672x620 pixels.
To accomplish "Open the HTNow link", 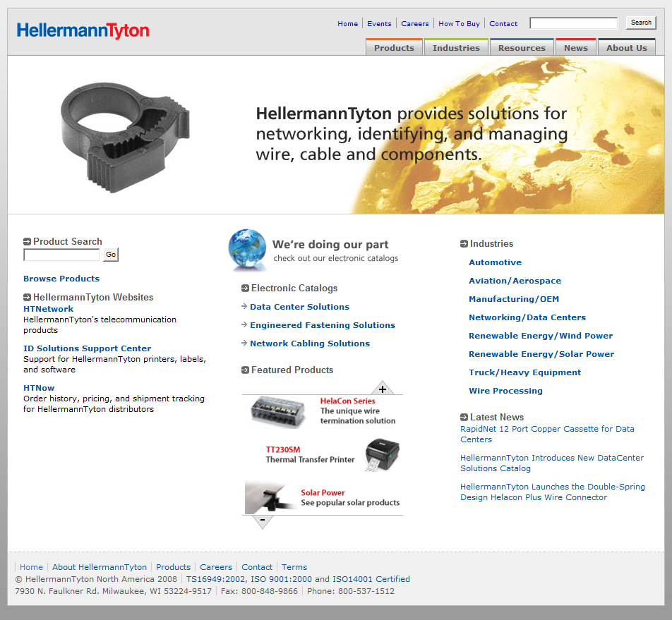I will pyautogui.click(x=39, y=388).
